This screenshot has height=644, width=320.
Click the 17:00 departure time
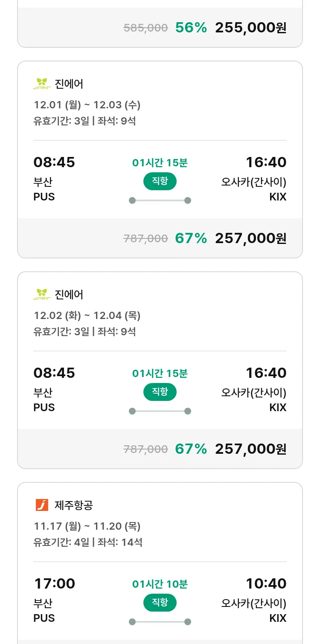(54, 583)
